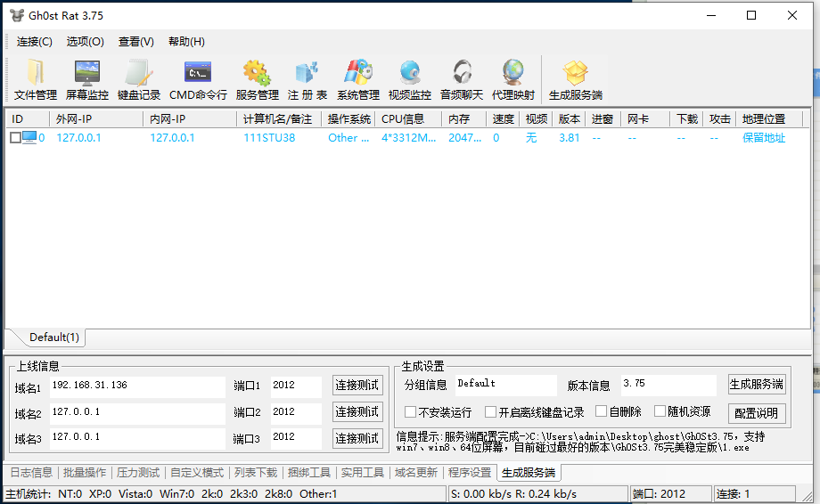Image resolution: width=820 pixels, height=504 pixels.
Task: Click the 保留地址 location cell
Action: [764, 138]
